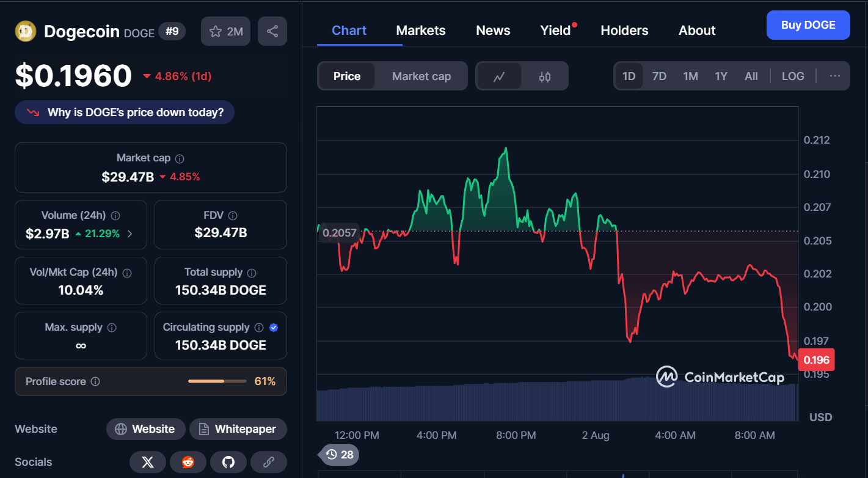
Task: Click the downtrend icon in price-down banner
Action: tap(33, 112)
